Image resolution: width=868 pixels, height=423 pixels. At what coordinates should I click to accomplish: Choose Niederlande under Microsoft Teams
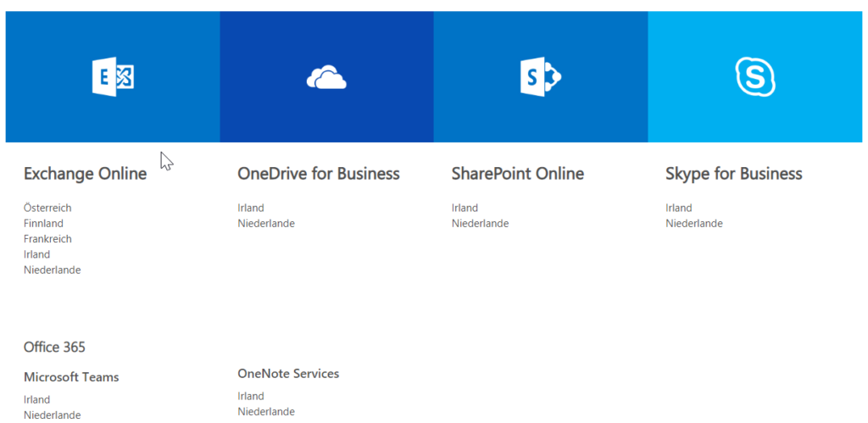(x=52, y=415)
